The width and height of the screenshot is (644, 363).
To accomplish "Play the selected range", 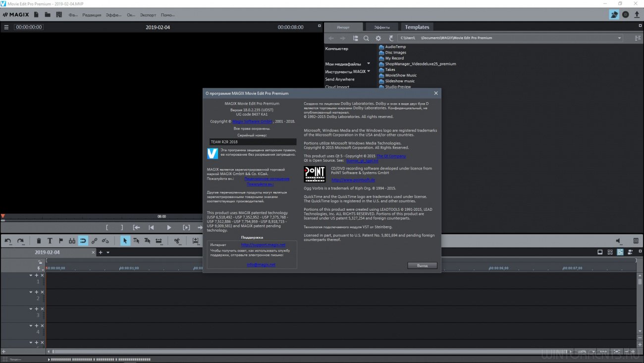I will click(x=186, y=228).
